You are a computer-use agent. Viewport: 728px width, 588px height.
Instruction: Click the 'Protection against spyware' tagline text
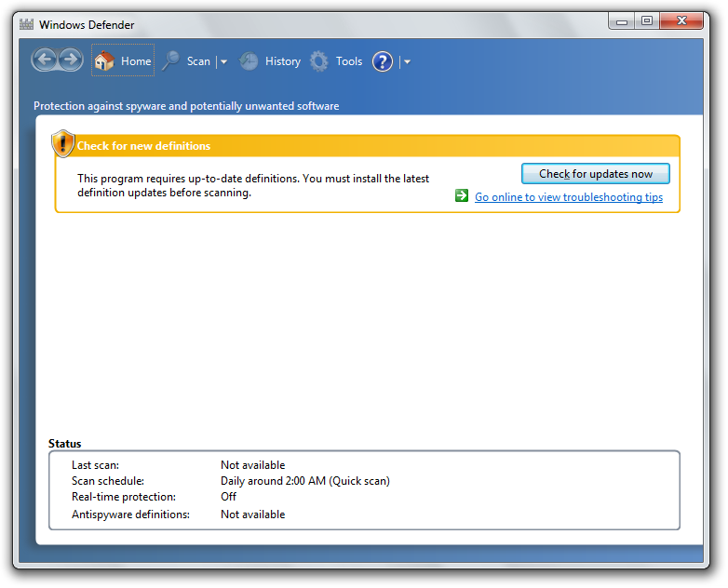(x=186, y=106)
